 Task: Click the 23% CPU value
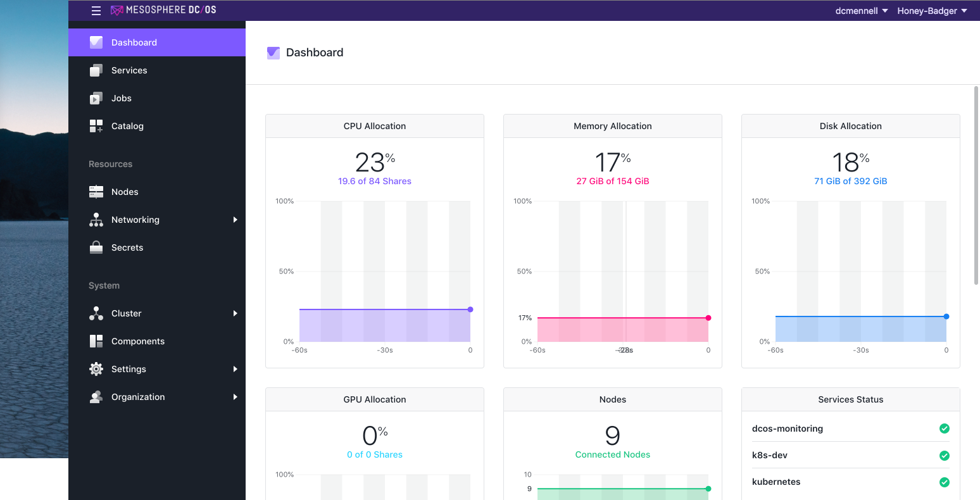(375, 162)
